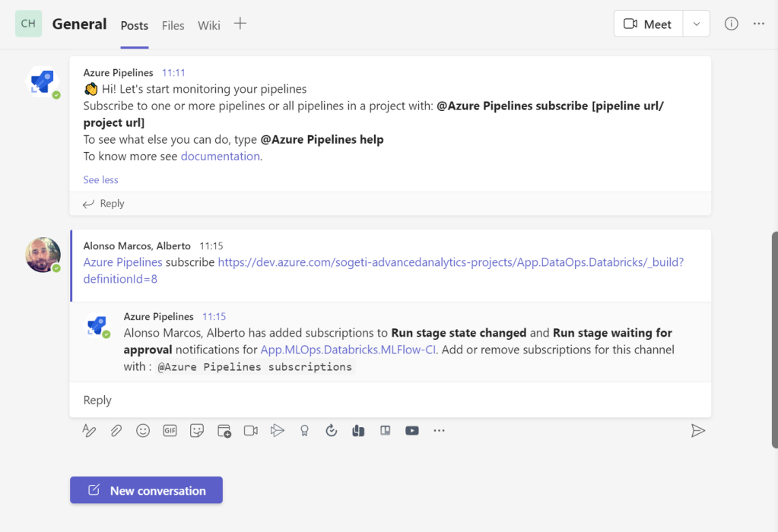Click the Format text icon in compose toolbar
The image size is (778, 532).
coord(90,431)
